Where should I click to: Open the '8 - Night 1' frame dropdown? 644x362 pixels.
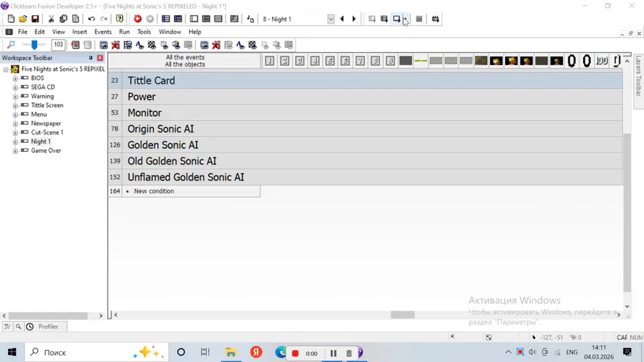click(331, 19)
